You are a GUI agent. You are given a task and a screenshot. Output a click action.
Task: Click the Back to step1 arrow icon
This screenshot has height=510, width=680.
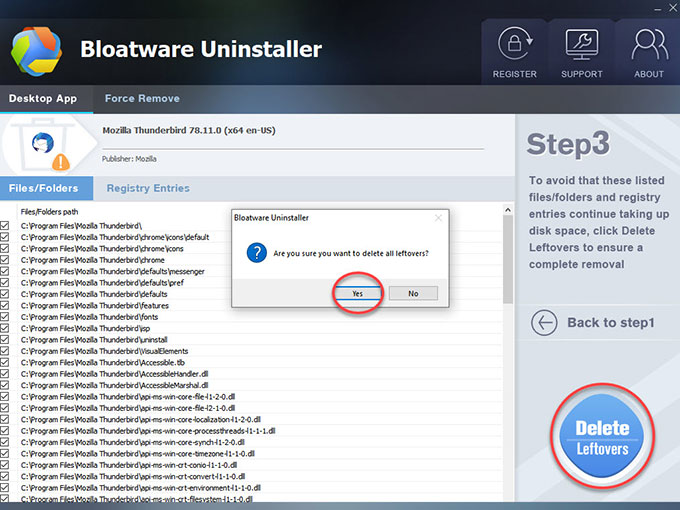tap(544, 323)
